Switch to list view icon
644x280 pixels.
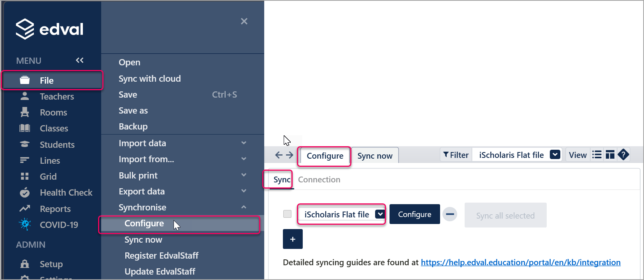(597, 155)
